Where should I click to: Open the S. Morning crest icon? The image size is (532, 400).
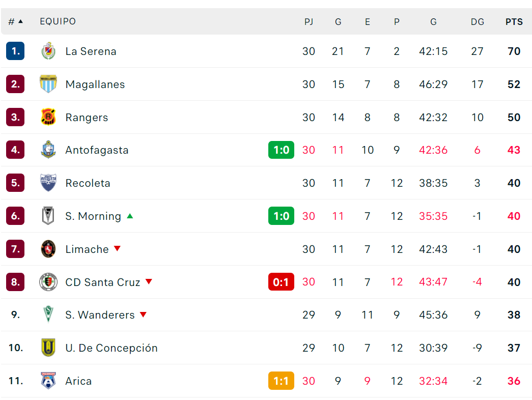48,216
